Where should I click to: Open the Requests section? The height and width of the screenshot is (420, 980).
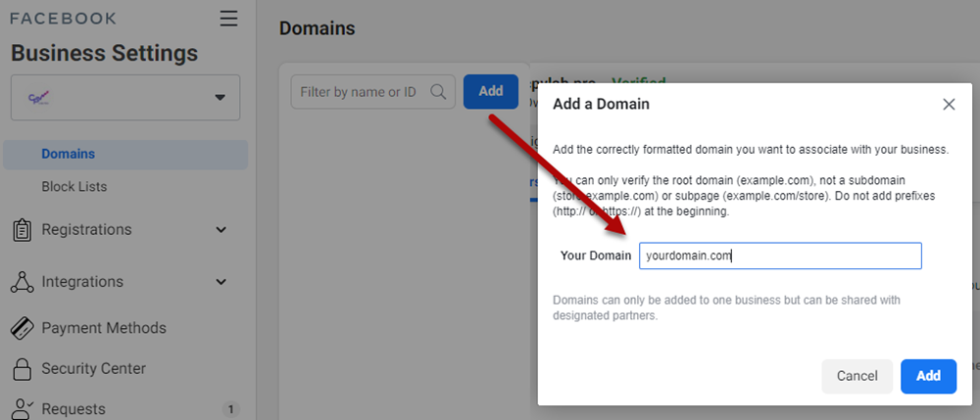point(73,409)
